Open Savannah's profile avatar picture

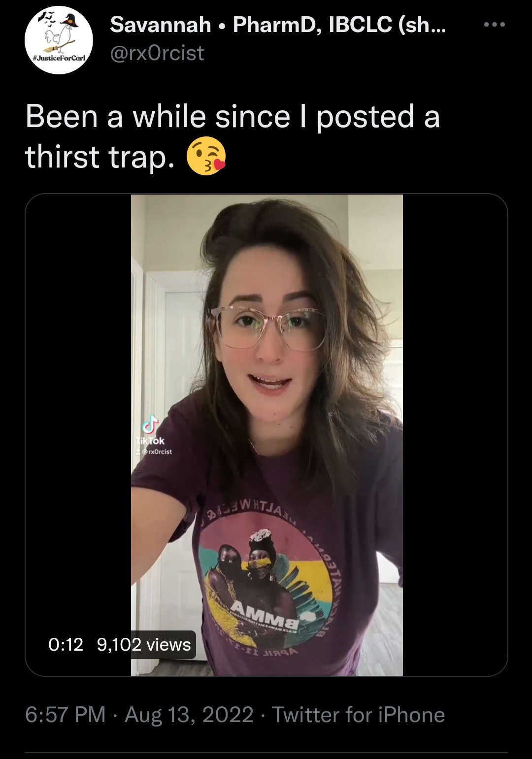pos(59,40)
